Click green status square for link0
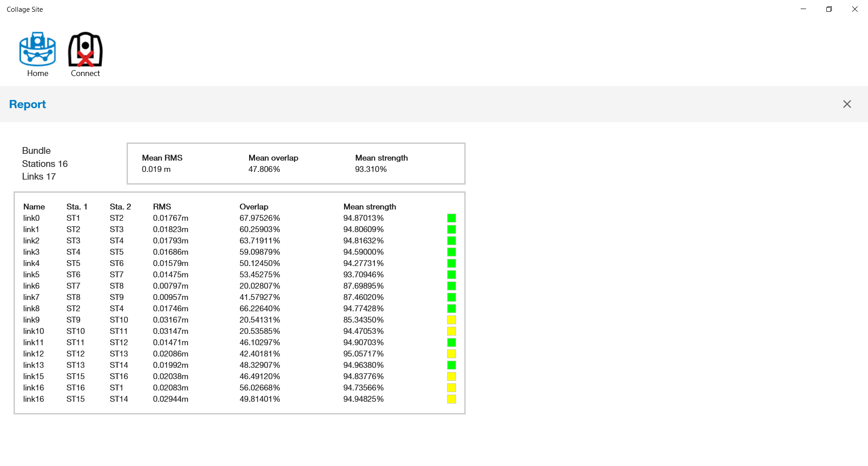This screenshot has width=868, height=466. (451, 218)
